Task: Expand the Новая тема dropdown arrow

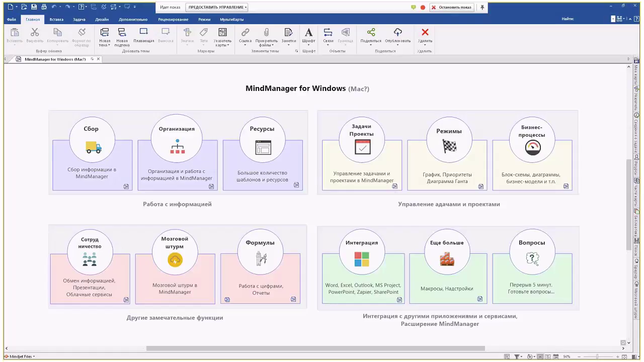Action: pyautogui.click(x=109, y=45)
